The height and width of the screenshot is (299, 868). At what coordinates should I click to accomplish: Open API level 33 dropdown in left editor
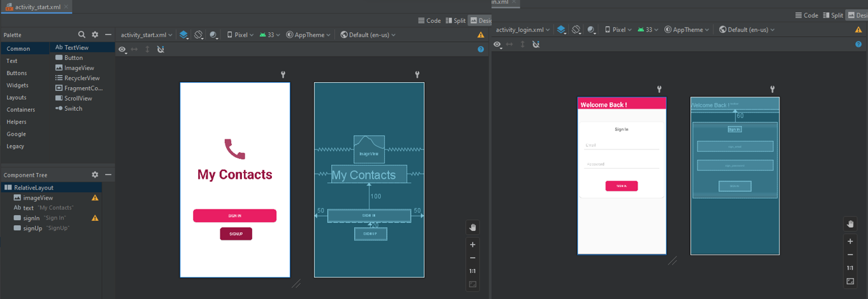pyautogui.click(x=270, y=35)
